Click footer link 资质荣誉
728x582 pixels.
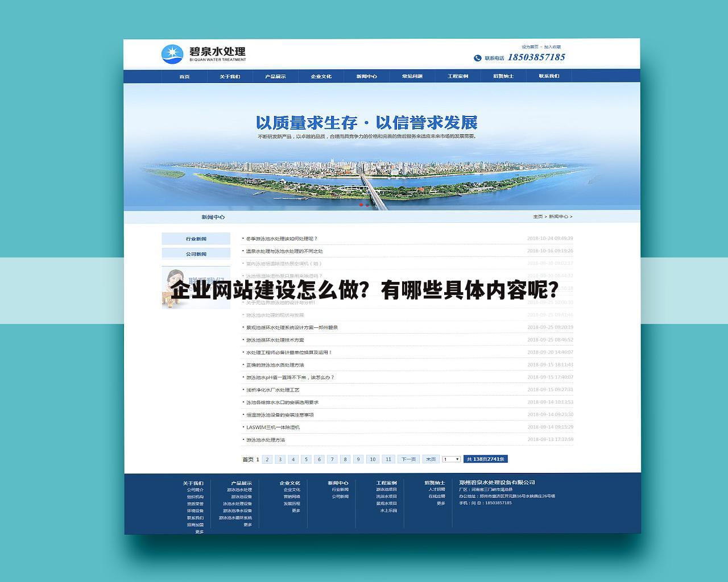pos(195,504)
